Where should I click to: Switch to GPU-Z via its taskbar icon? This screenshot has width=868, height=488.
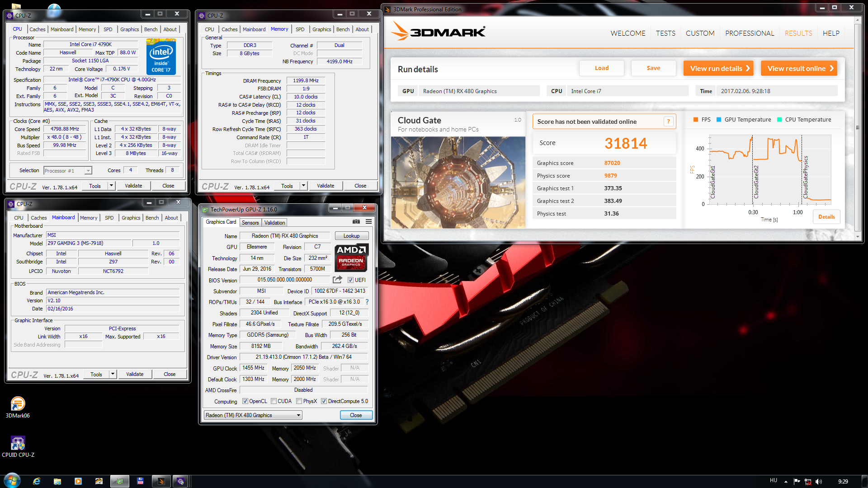120,481
